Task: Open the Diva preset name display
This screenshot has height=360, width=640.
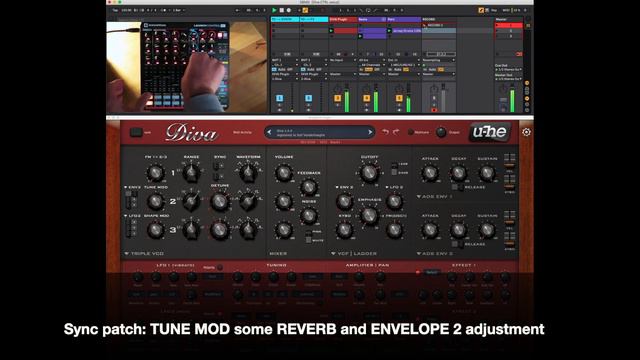Action: [x=319, y=132]
